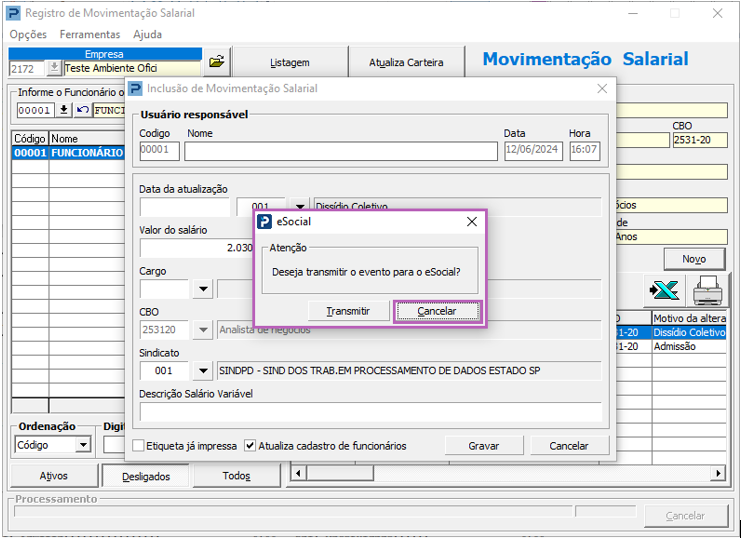This screenshot has width=743, height=541.
Task: Click the Excel export icon
Action: pyautogui.click(x=663, y=291)
